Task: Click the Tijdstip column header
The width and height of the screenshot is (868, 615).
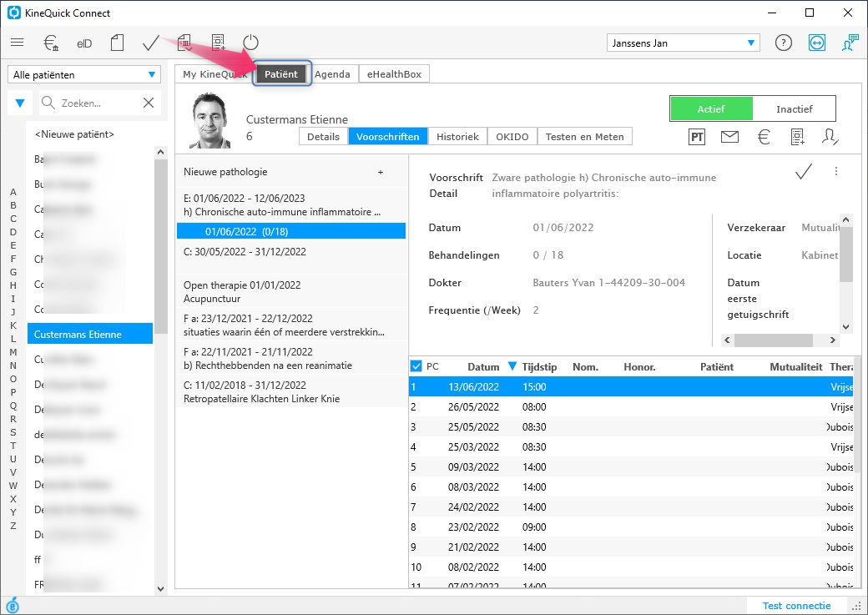Action: [x=539, y=366]
